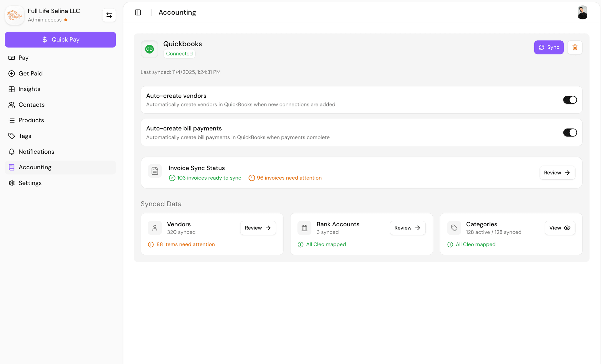Viewport: 601px width, 364px height.
Task: Click the Contacts people icon
Action: coord(12,105)
